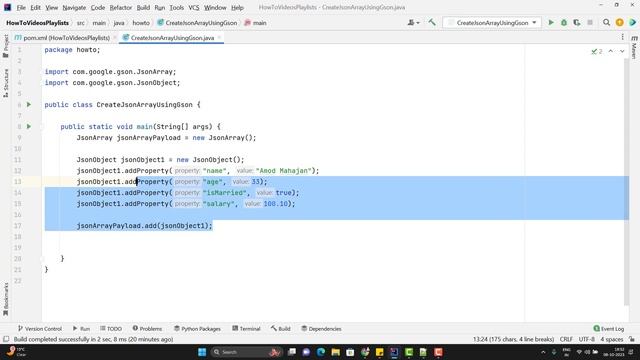Go to the next highlighted problem with the down arrow
The height and width of the screenshot is (360, 640).
pos(622,51)
